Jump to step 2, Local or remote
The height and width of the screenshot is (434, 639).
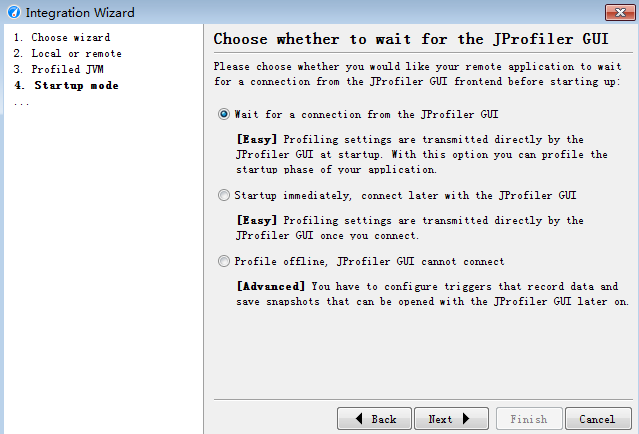point(68,53)
